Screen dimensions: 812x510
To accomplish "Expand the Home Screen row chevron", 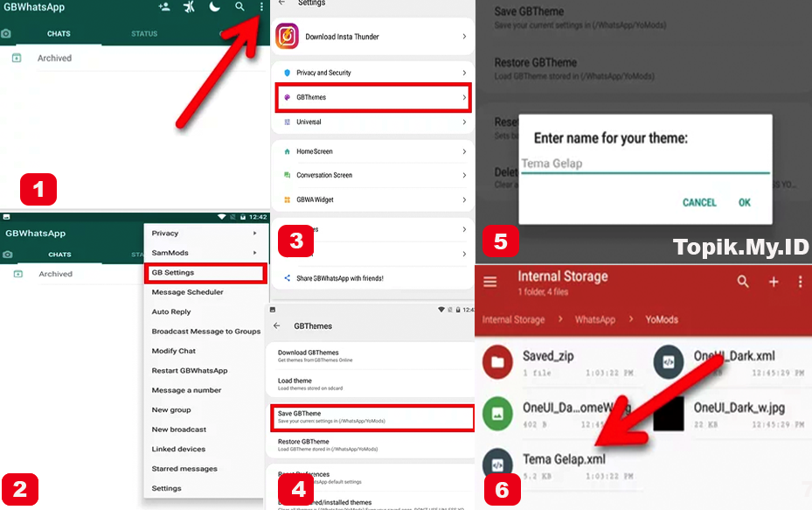I will pos(464,151).
